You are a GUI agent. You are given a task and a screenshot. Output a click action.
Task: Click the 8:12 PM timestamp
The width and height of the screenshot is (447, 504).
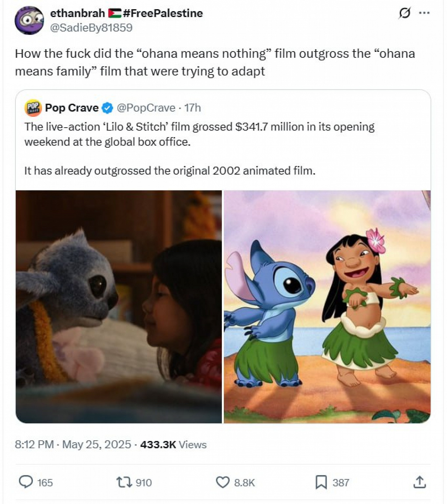(x=34, y=444)
